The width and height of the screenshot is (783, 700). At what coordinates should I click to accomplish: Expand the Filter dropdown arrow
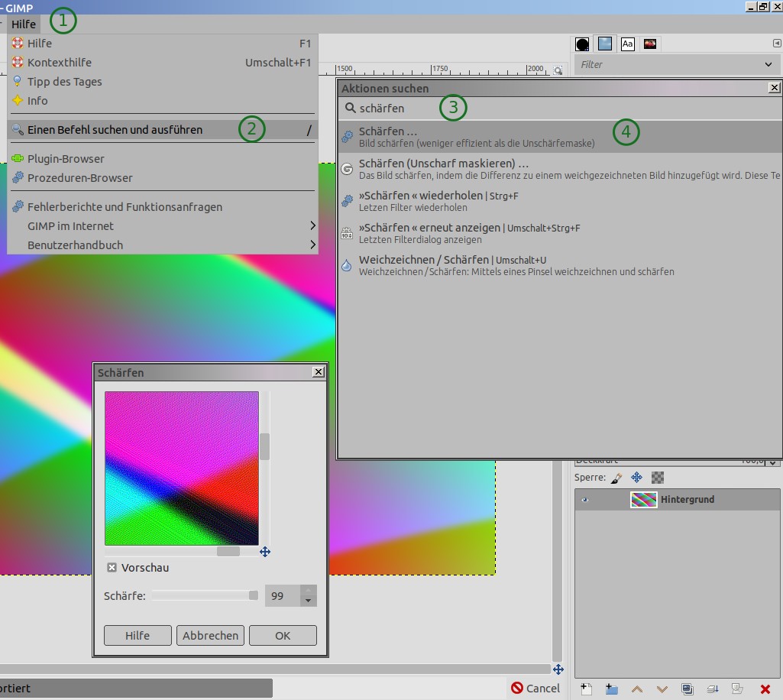coord(768,64)
